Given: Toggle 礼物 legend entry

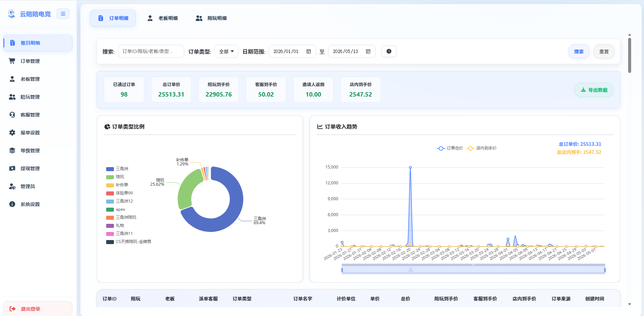Looking at the screenshot, I should (115, 225).
